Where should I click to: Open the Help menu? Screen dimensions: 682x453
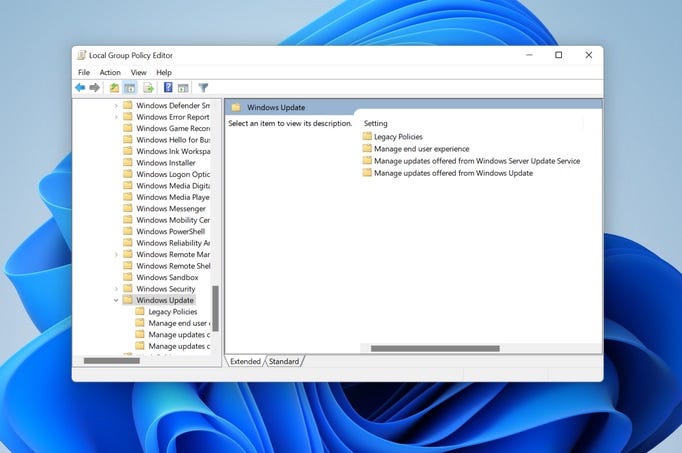(164, 72)
